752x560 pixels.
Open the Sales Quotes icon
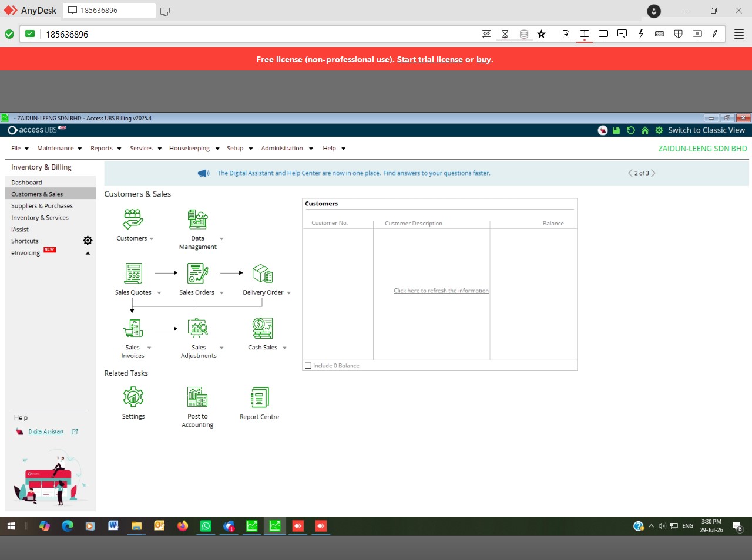tap(133, 274)
